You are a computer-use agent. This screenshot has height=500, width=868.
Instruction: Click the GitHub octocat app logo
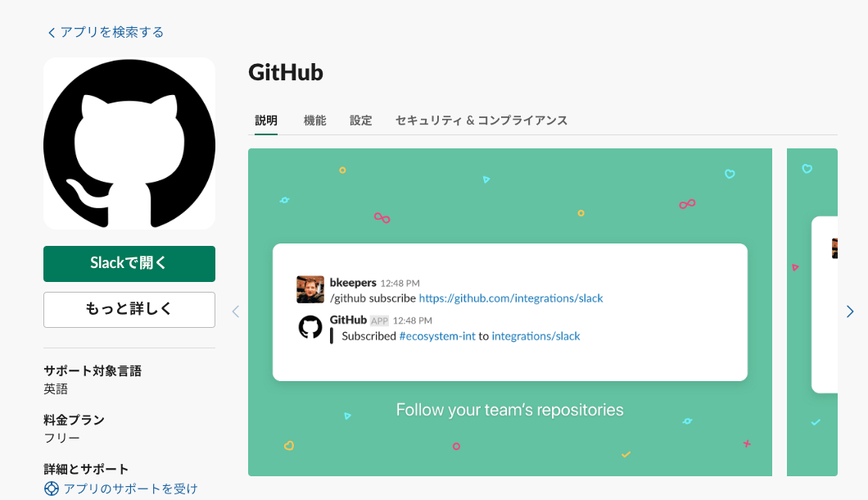pyautogui.click(x=129, y=143)
